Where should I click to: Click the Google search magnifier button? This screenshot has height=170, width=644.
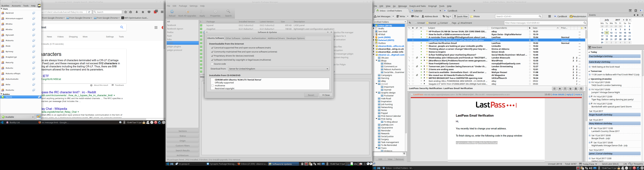[x=122, y=27]
